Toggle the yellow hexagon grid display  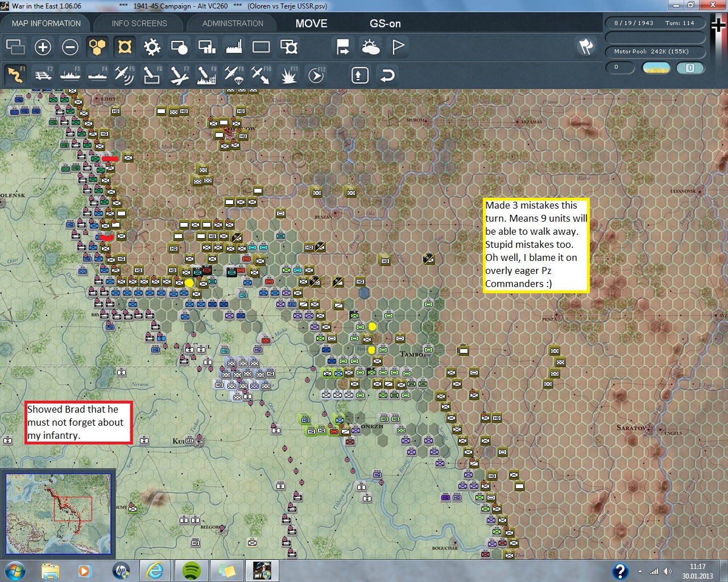point(97,47)
